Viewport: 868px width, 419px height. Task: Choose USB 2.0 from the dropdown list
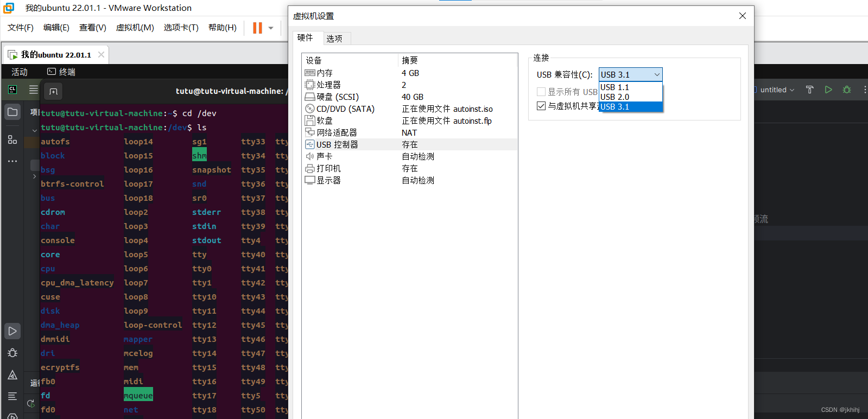[630, 97]
